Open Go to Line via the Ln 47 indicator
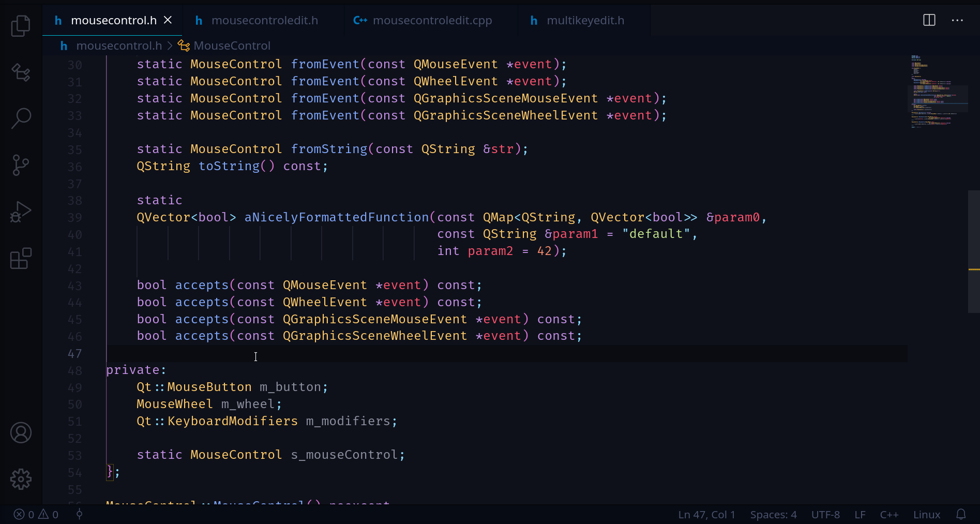This screenshot has height=524, width=980. 706,514
